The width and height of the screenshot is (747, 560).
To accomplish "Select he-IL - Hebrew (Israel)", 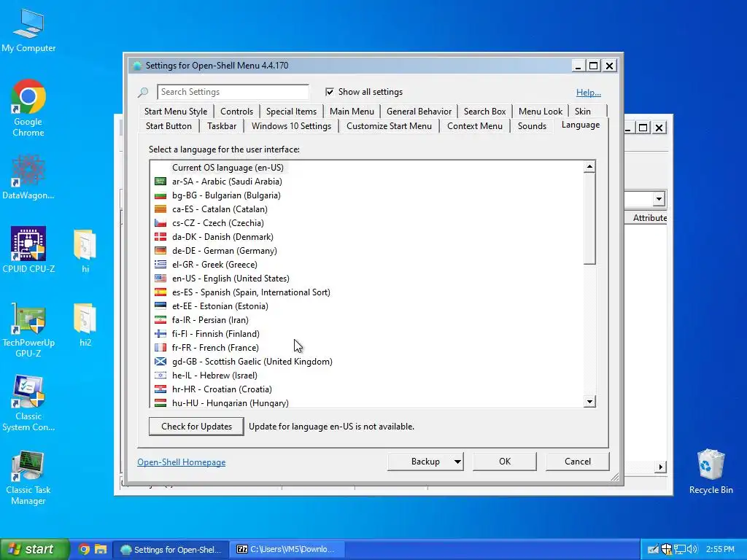I will tap(367, 376).
